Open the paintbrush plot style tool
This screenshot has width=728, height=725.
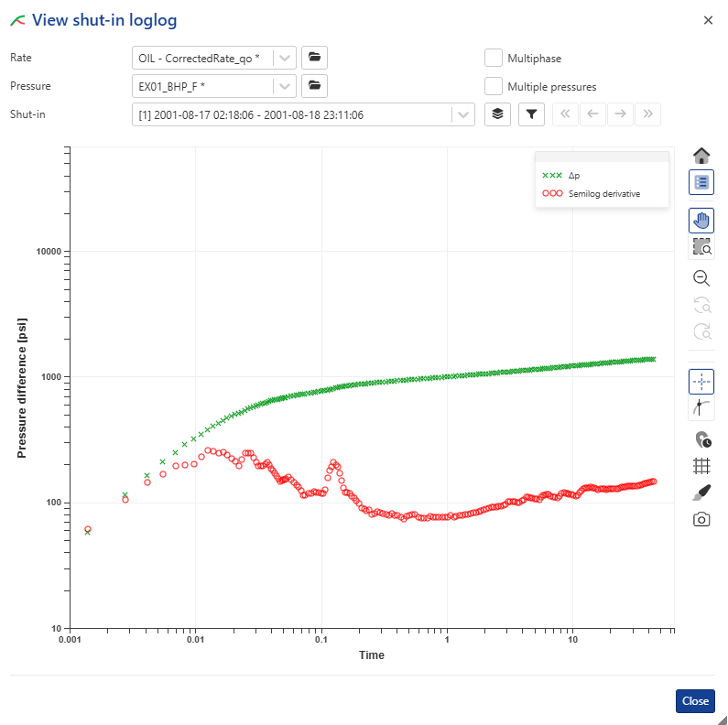tap(701, 492)
